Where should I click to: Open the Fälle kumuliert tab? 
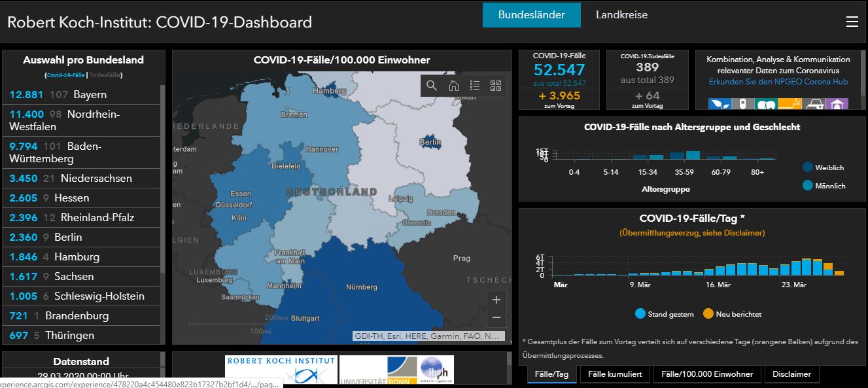(x=614, y=374)
